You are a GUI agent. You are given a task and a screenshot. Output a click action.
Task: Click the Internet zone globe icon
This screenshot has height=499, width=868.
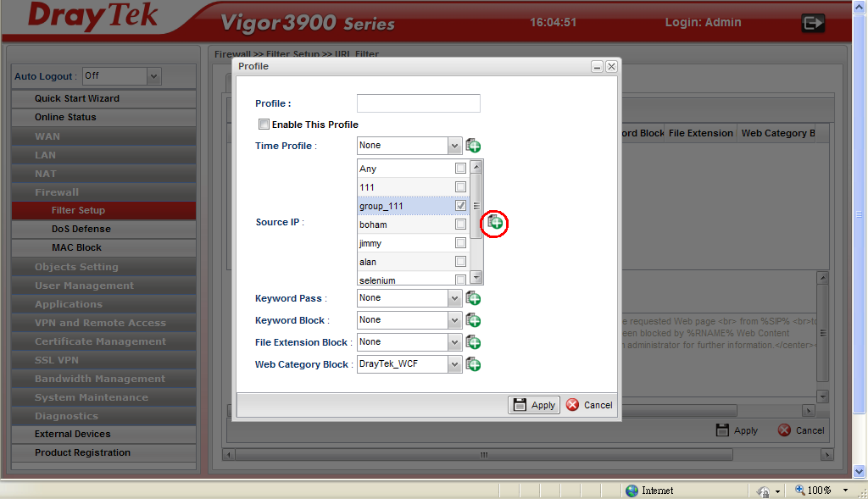632,491
